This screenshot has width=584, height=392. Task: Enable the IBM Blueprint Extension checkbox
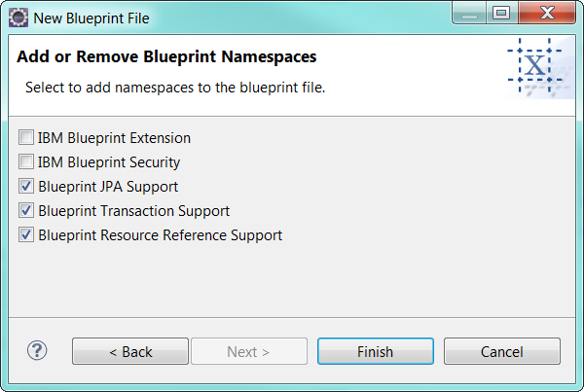(x=26, y=138)
